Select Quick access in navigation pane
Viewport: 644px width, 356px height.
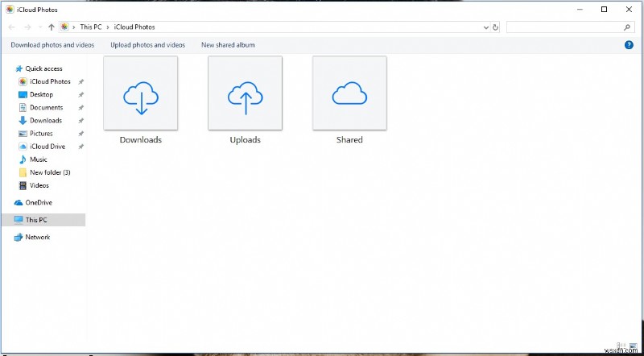[x=44, y=68]
